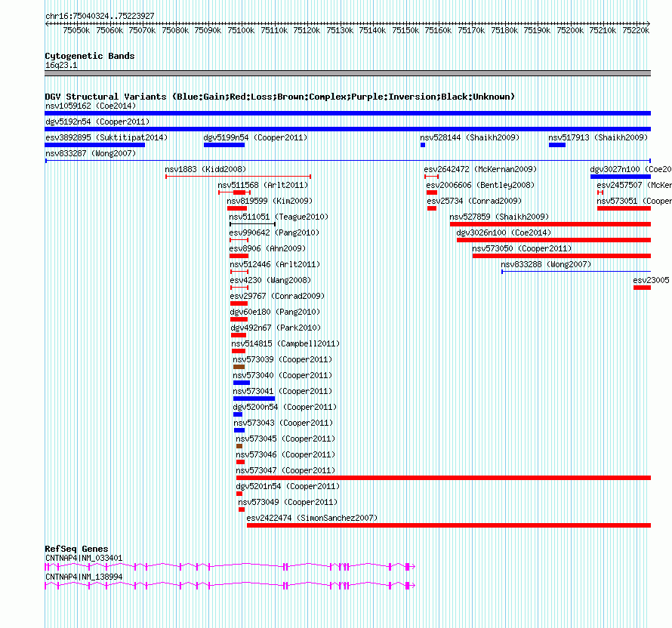Screen dimensions: 672x628
Task: Click the 16q23.1 cytogenetic band label
Action: coord(61,65)
